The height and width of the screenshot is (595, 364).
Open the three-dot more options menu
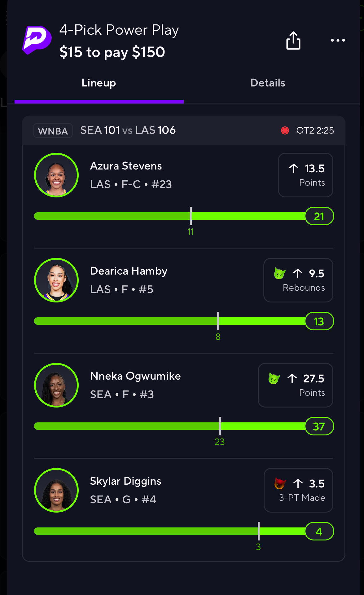(338, 40)
